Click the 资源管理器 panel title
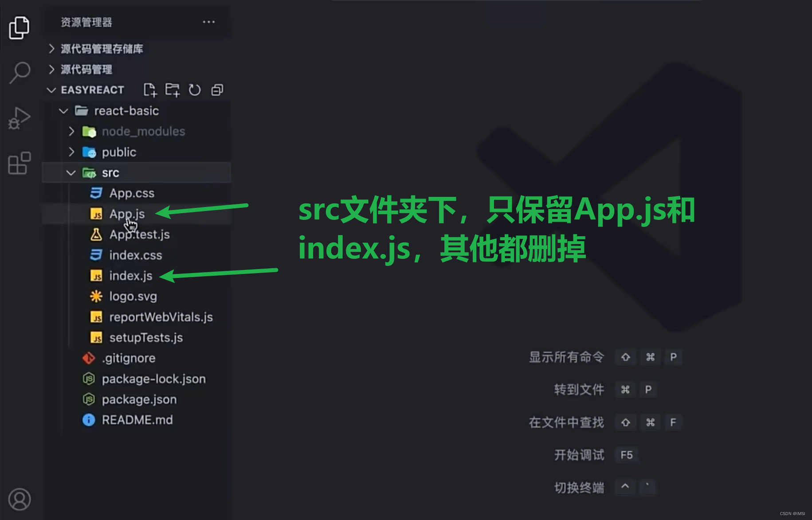The image size is (812, 520). click(x=86, y=22)
